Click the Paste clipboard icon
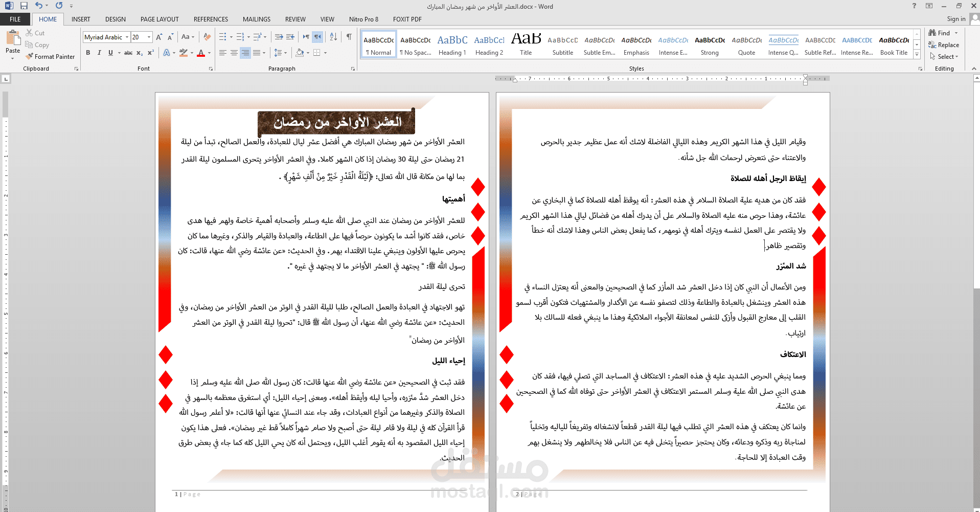The height and width of the screenshot is (512, 980). pos(13,37)
